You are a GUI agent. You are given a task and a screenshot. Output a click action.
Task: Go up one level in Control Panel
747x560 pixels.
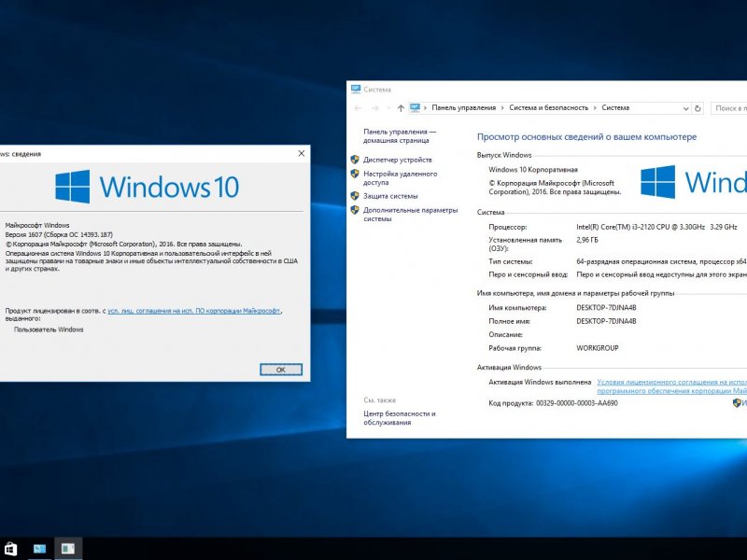401,108
